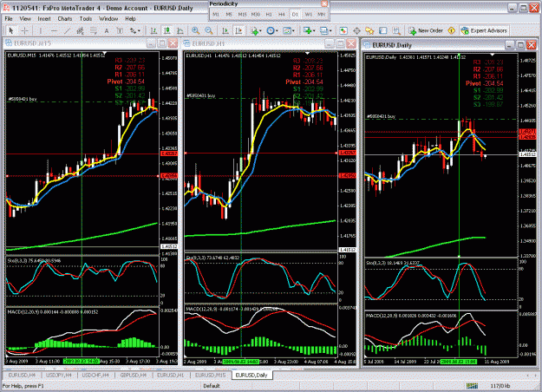
Task: Open the indicators list dropdown
Action: [x=256, y=30]
